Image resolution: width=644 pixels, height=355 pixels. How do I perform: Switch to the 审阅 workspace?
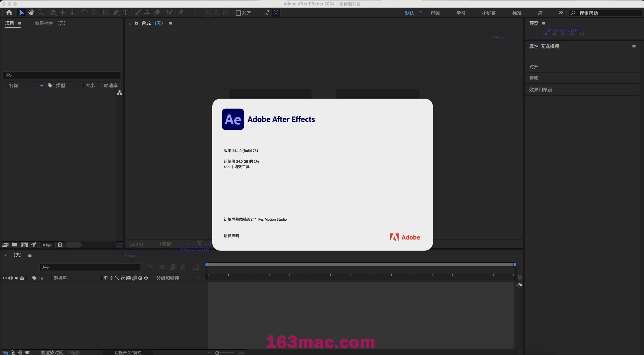[435, 13]
